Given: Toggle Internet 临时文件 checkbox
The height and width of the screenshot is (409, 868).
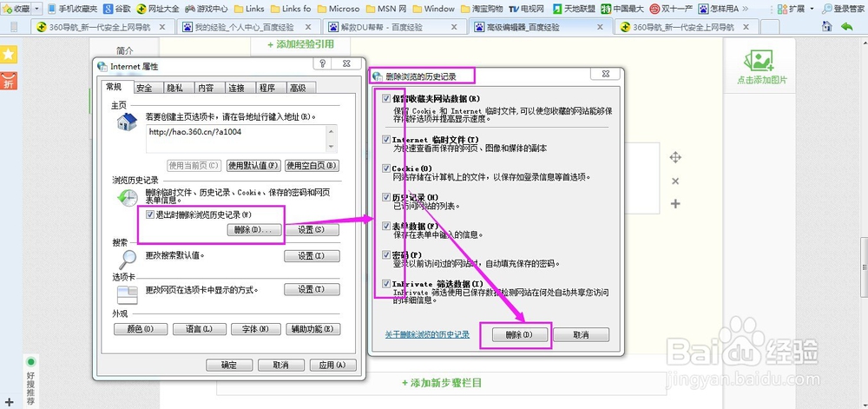Looking at the screenshot, I should [x=386, y=140].
